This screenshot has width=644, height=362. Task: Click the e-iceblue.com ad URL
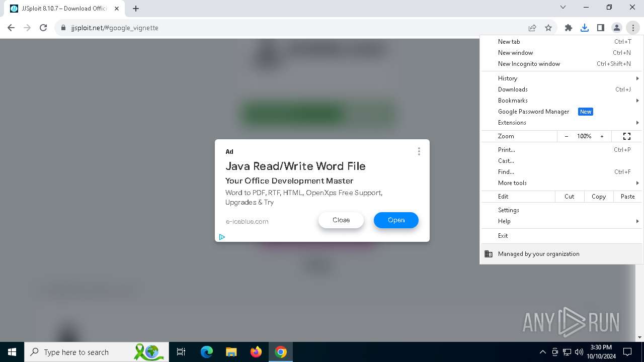pos(247,221)
